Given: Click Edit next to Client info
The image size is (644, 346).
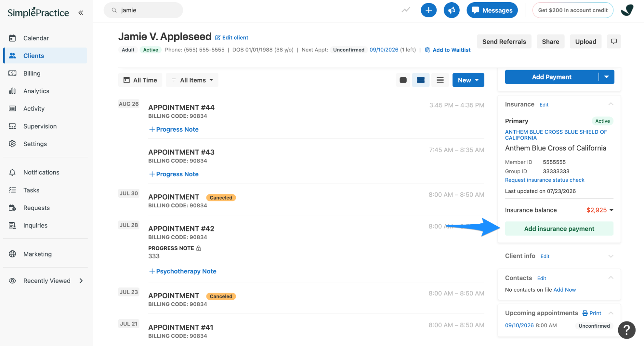Looking at the screenshot, I should point(545,256).
